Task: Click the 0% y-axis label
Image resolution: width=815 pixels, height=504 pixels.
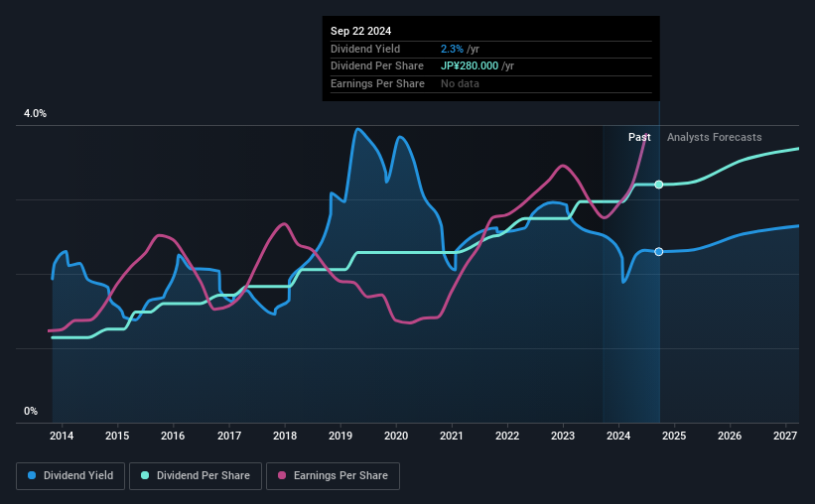Action: click(x=31, y=412)
